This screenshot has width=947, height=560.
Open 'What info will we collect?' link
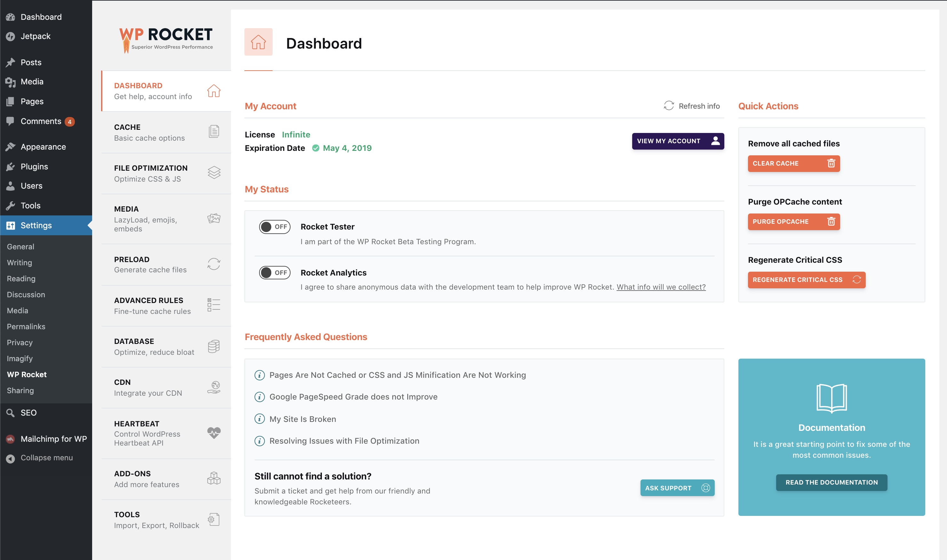pos(661,287)
